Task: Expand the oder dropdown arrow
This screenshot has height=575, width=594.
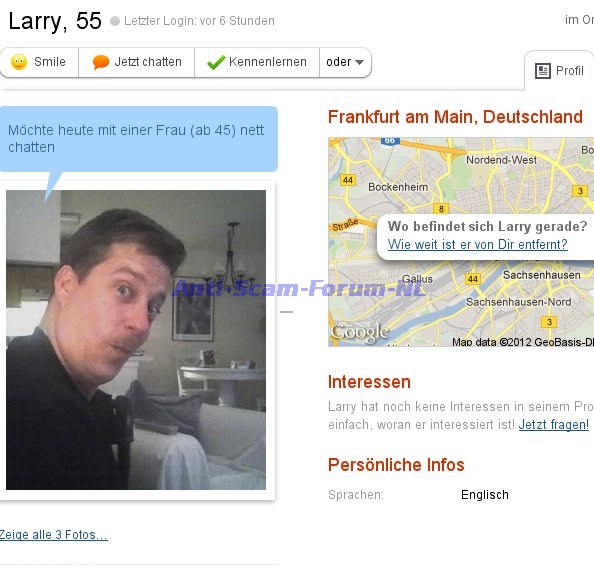Action: pos(360,62)
